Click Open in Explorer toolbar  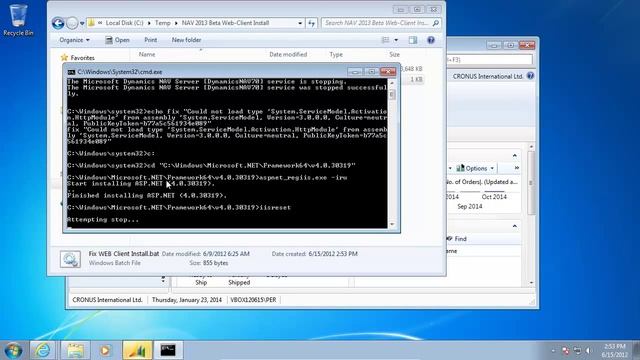pyautogui.click(x=117, y=40)
